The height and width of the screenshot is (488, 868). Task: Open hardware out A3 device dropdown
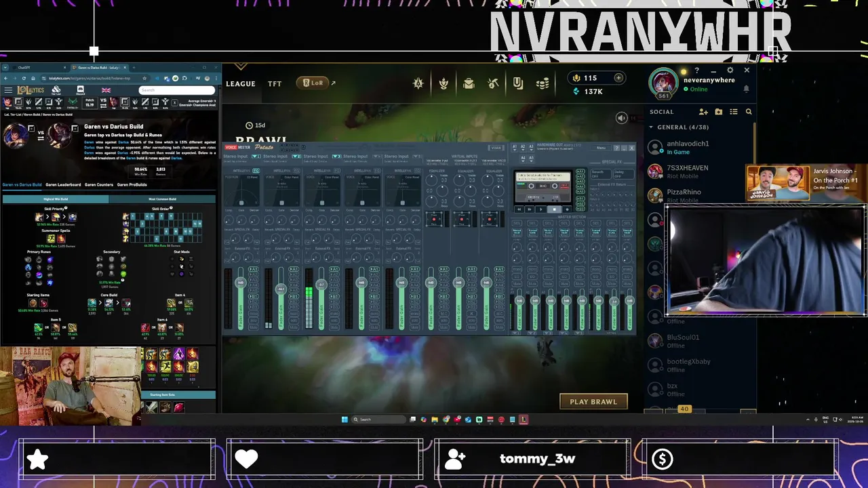[x=531, y=148]
